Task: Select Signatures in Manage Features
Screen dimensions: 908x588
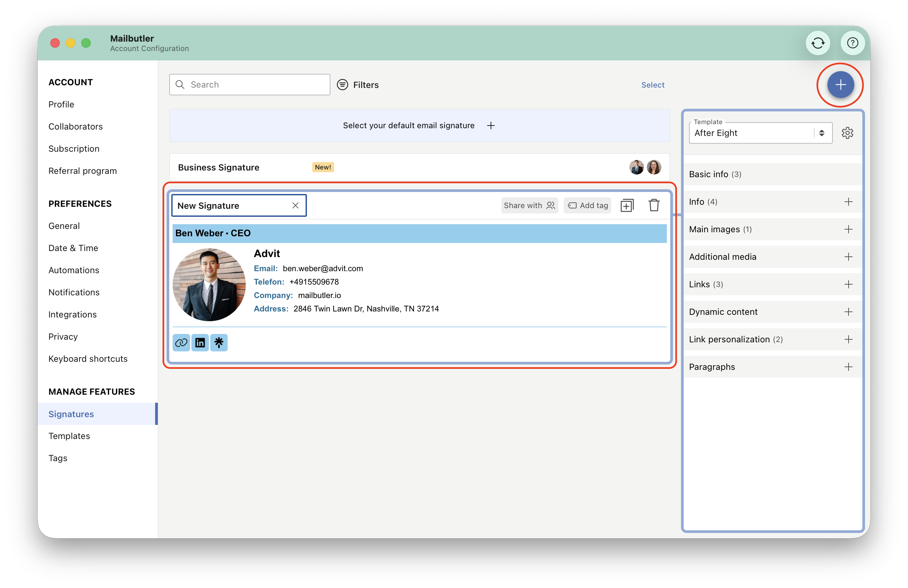Action: coord(97,414)
